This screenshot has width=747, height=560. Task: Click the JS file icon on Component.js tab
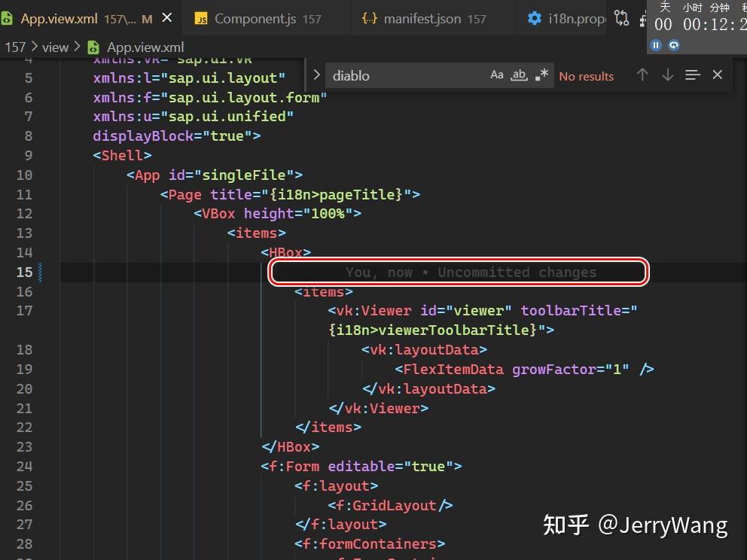(201, 19)
